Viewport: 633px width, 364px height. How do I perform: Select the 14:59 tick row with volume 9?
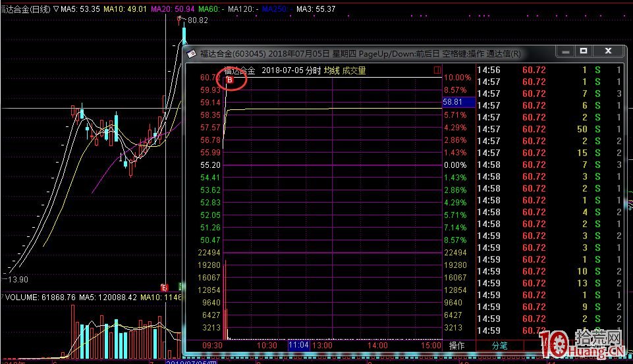[550, 307]
